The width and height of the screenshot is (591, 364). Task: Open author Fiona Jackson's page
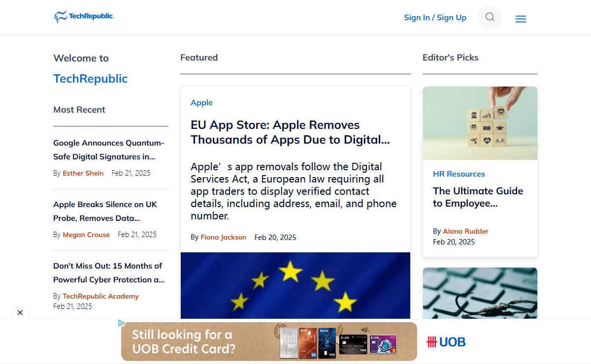tap(223, 237)
